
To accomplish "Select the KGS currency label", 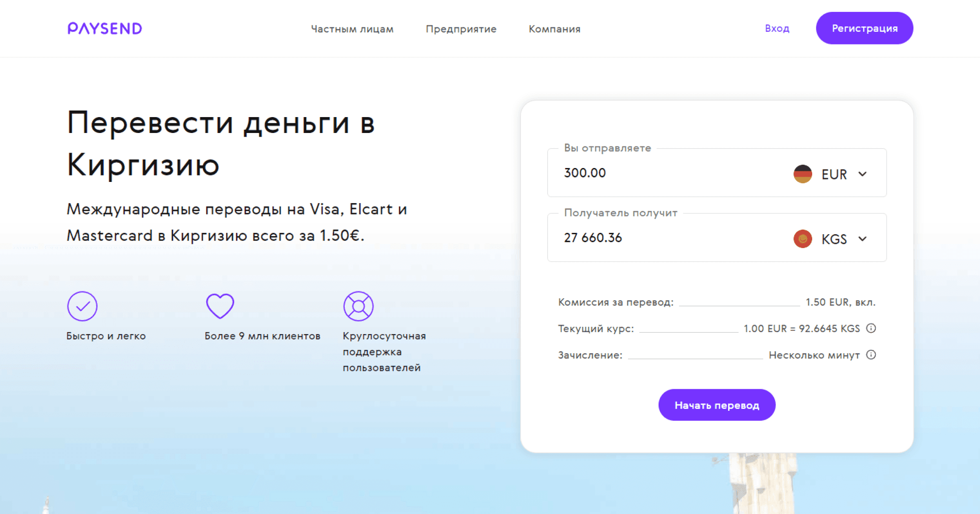I will pyautogui.click(x=834, y=239).
